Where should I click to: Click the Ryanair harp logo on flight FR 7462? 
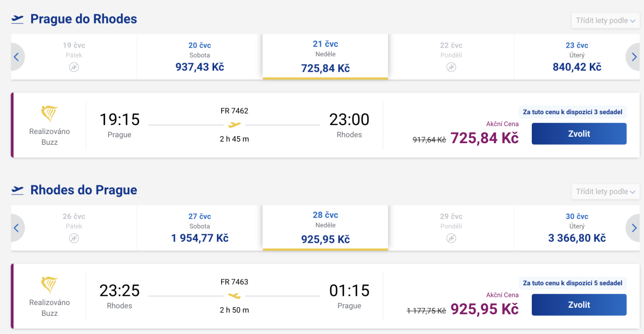(x=49, y=114)
